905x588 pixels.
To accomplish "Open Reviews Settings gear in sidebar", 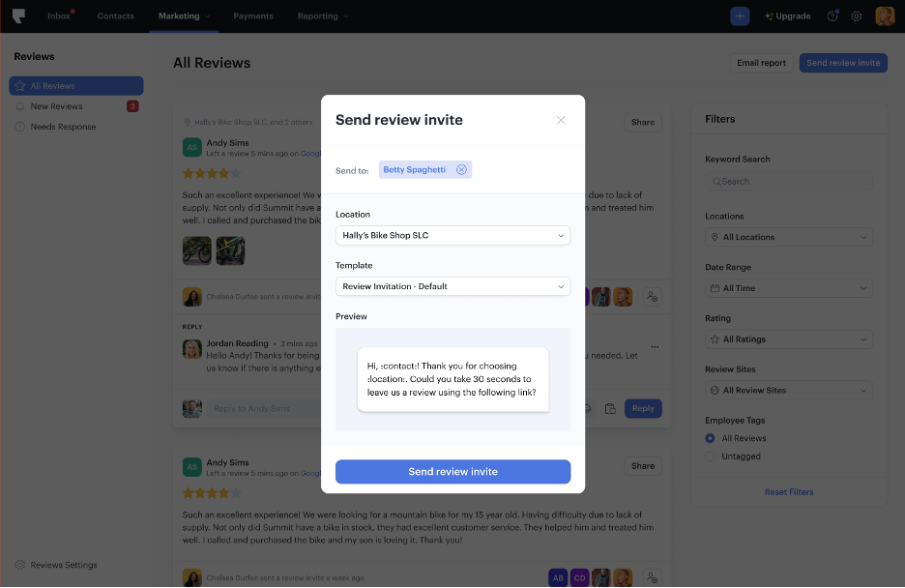I will 20,565.
